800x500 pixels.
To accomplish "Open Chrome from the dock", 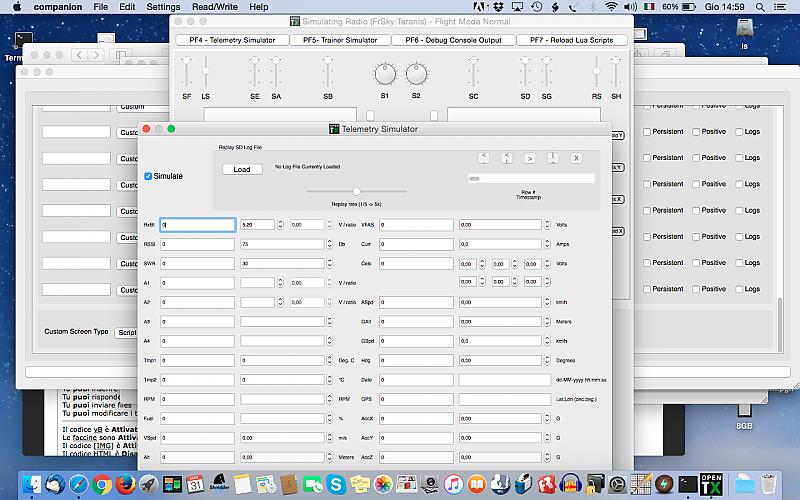I will tap(102, 485).
